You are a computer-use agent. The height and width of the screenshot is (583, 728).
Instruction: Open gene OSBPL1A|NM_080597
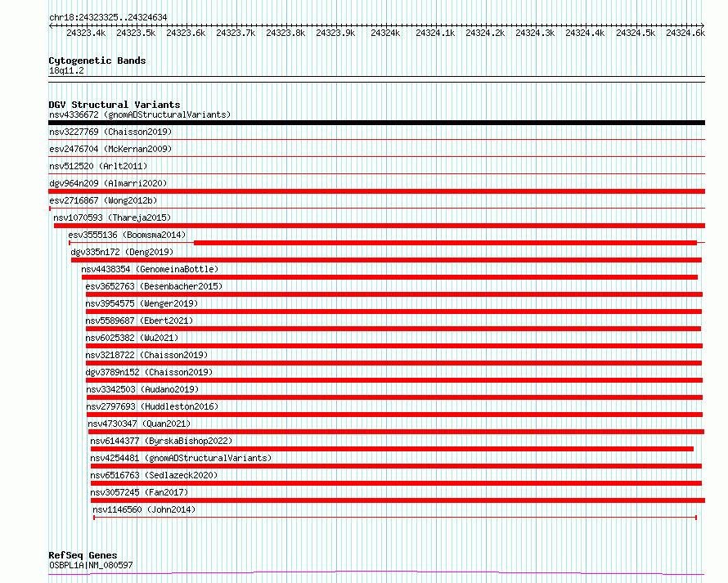pos(91,565)
